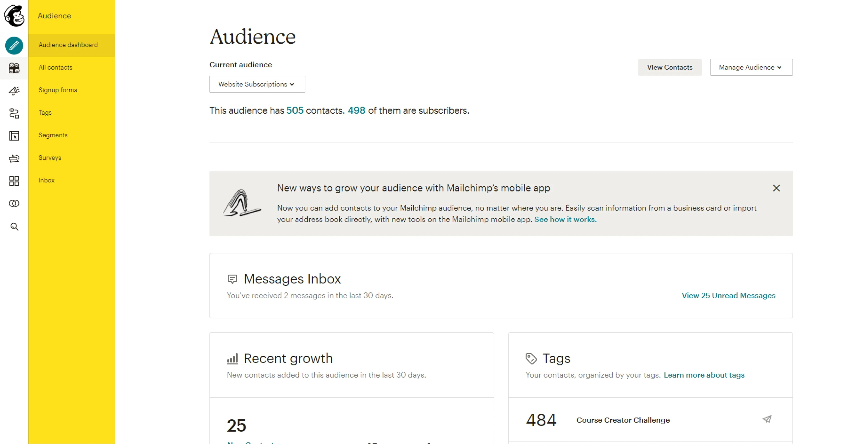Open Signup forms in the menu
The height and width of the screenshot is (444, 868).
coord(58,90)
